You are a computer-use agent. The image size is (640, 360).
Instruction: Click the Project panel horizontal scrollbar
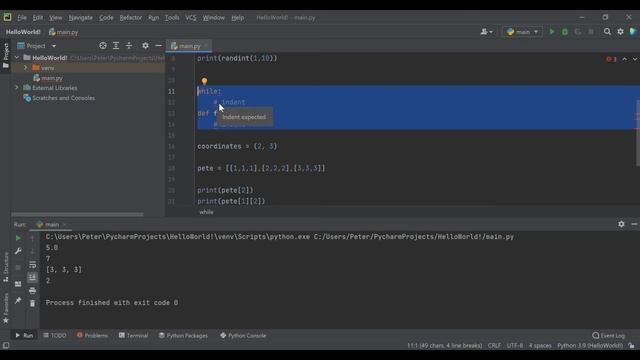point(78,214)
